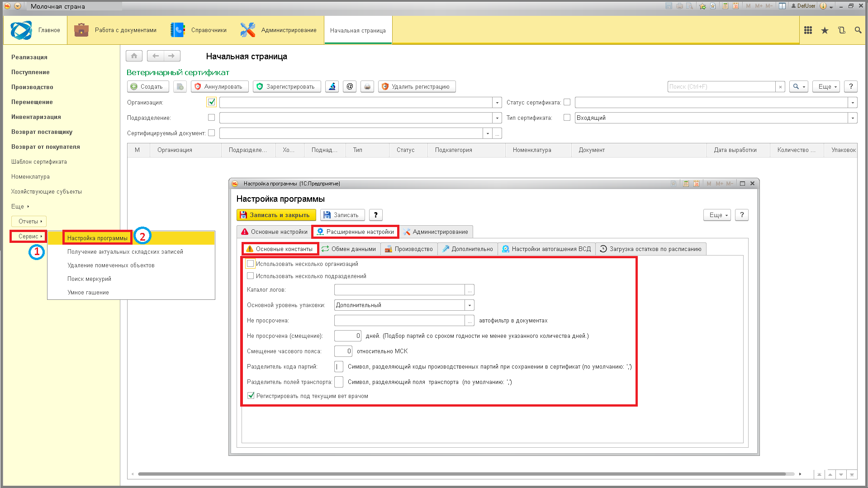Viewport: 868px width, 488px height.
Task: Check the 'Статус сертификата' filter checkbox
Action: [567, 102]
